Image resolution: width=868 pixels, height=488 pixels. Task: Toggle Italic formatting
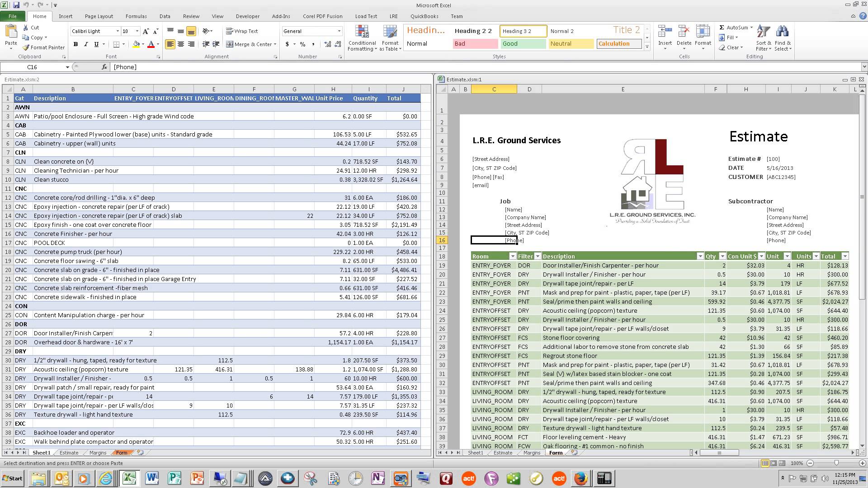86,44
